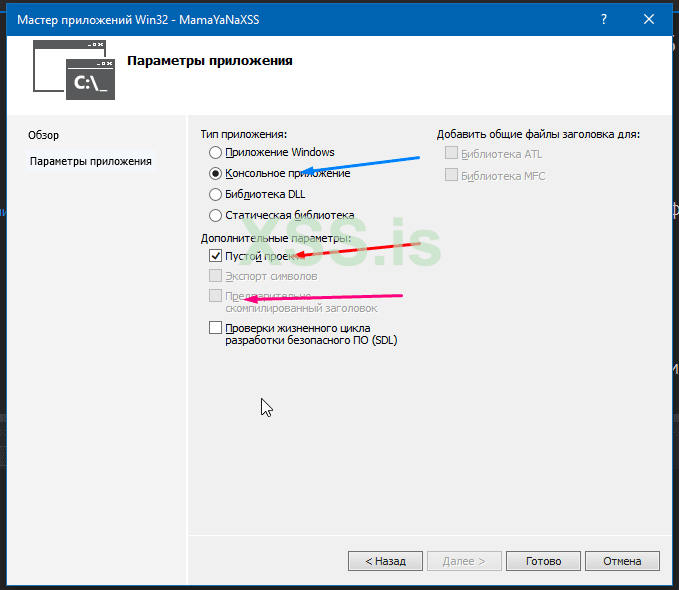679x590 pixels.
Task: Close the Win32 wizard dialog
Action: coord(651,19)
